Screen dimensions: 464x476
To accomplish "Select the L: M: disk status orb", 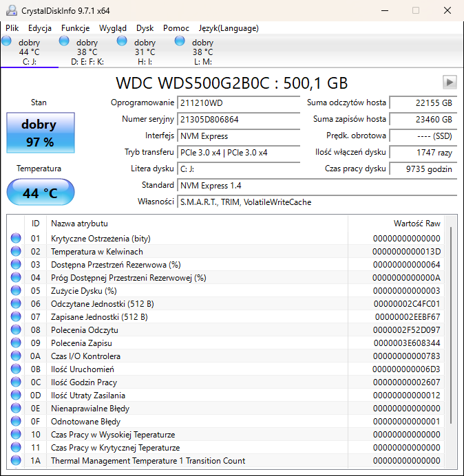I will pyautogui.click(x=180, y=42).
